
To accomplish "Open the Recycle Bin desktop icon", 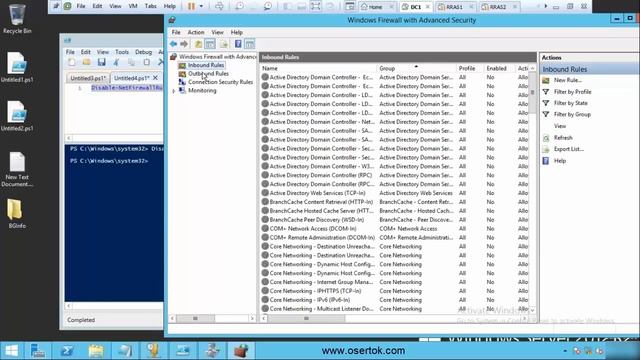I will pyautogui.click(x=17, y=18).
